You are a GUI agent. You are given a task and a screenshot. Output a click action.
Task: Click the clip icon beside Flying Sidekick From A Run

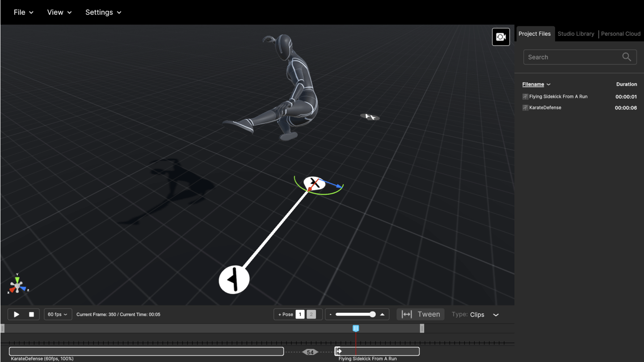coord(525,96)
